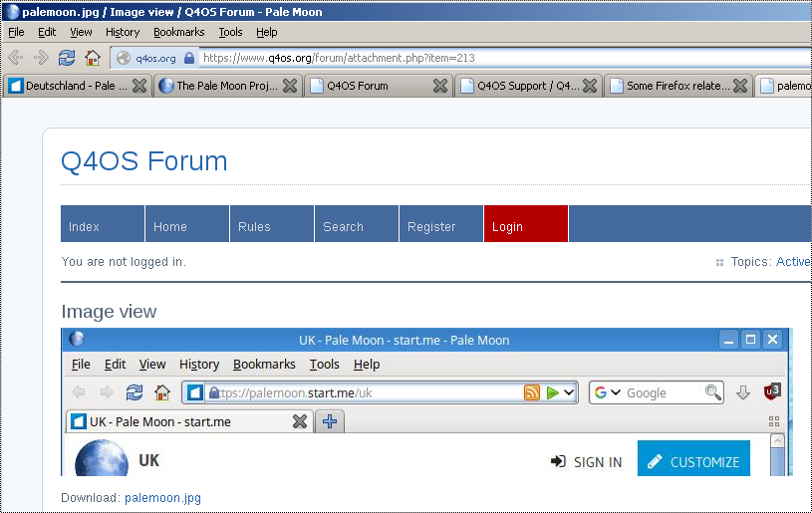Expand the URL history dropdown in the embedded screenshot
Screen dimensions: 812x513
tap(569, 392)
